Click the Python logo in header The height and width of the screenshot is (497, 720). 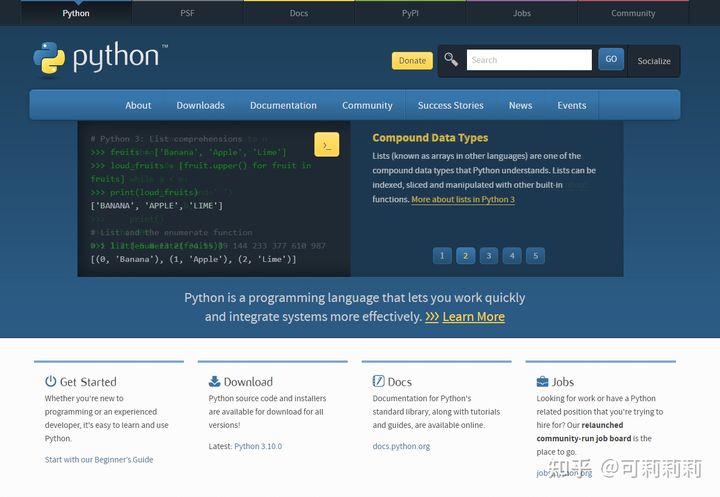[100, 58]
